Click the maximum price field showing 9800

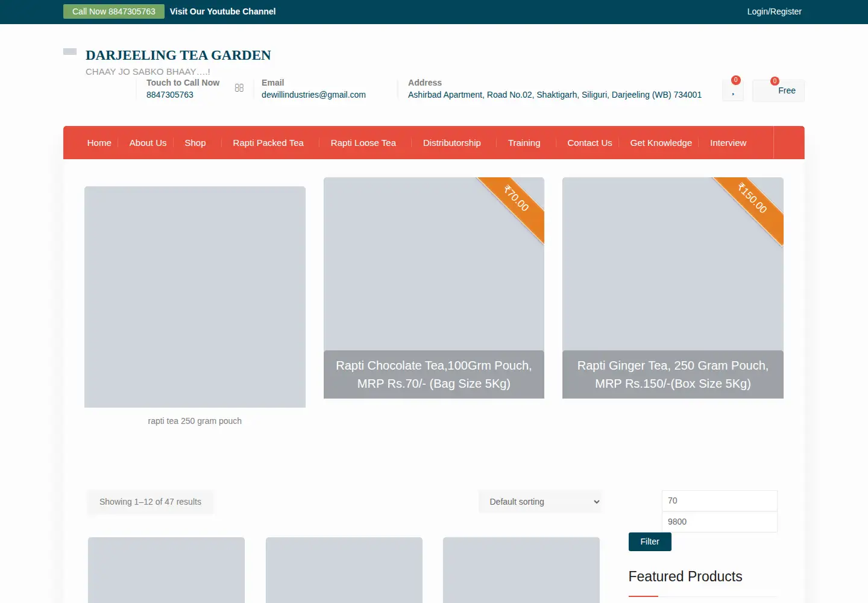[x=720, y=522]
